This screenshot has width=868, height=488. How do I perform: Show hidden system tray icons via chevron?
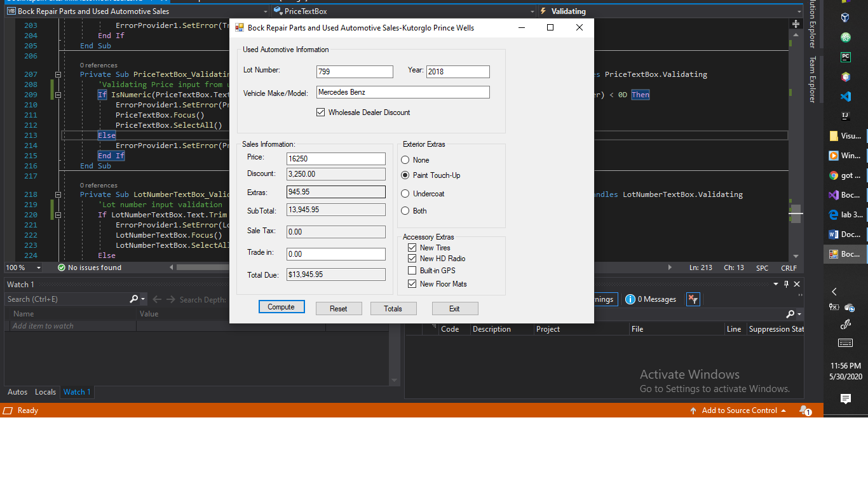pyautogui.click(x=834, y=292)
